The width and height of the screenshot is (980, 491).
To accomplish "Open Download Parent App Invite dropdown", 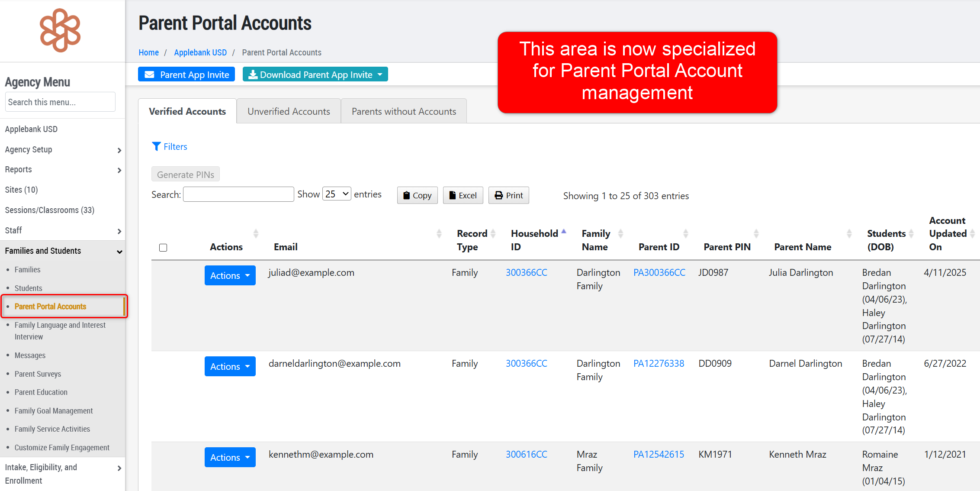I will (315, 74).
